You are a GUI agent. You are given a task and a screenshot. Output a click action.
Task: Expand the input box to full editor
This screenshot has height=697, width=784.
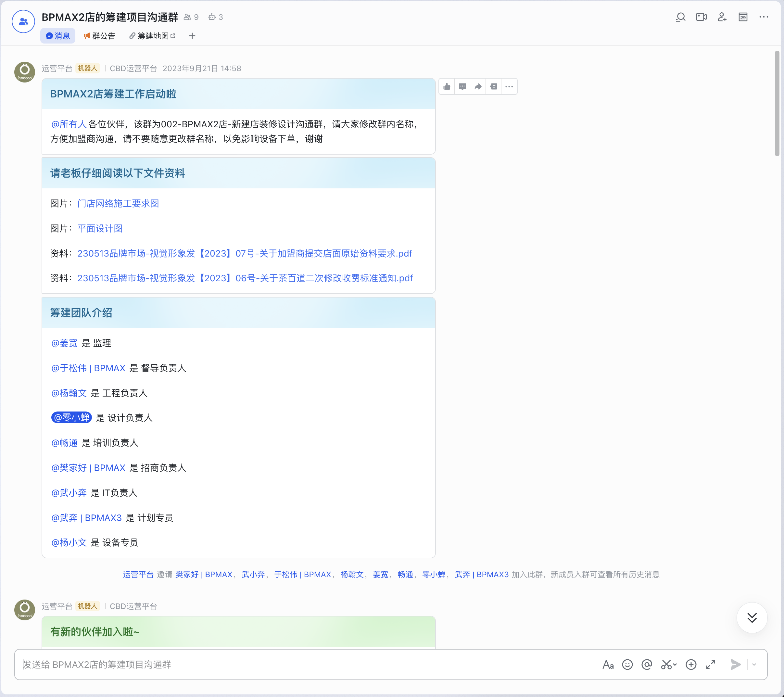(x=711, y=665)
